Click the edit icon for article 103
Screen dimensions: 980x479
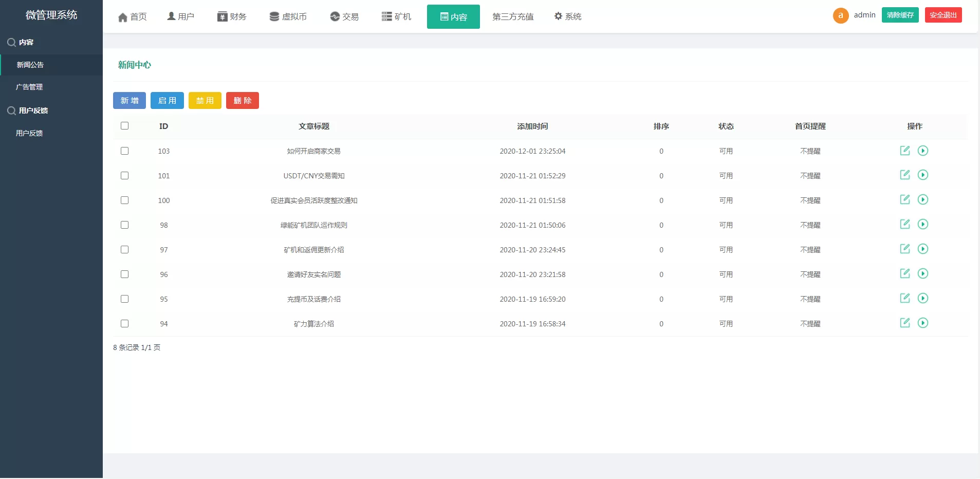[904, 151]
